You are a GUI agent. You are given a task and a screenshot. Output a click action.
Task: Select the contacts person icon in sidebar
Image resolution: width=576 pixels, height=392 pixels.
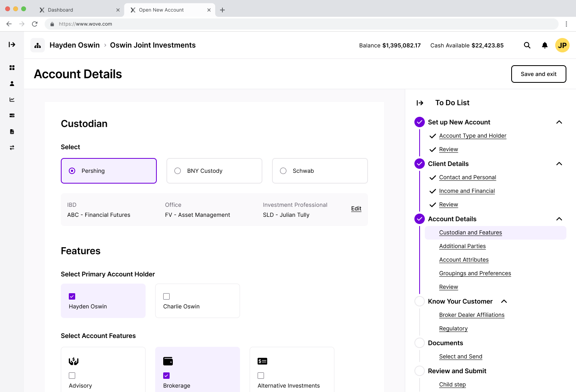tap(12, 84)
